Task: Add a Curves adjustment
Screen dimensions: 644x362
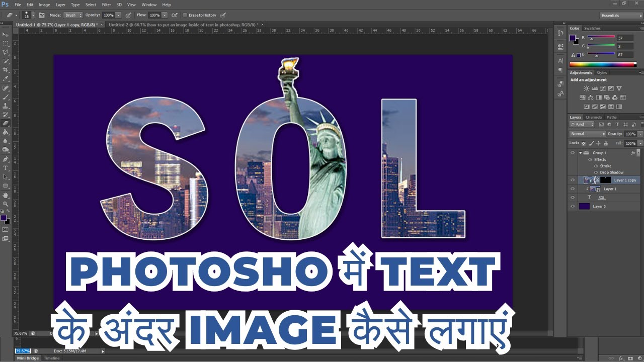Action: point(603,88)
